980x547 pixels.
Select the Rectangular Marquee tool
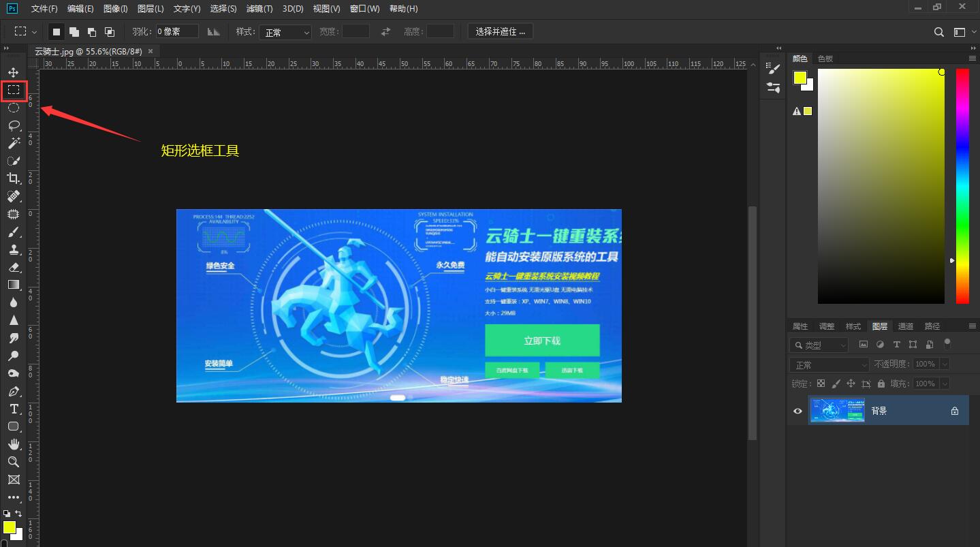(13, 90)
